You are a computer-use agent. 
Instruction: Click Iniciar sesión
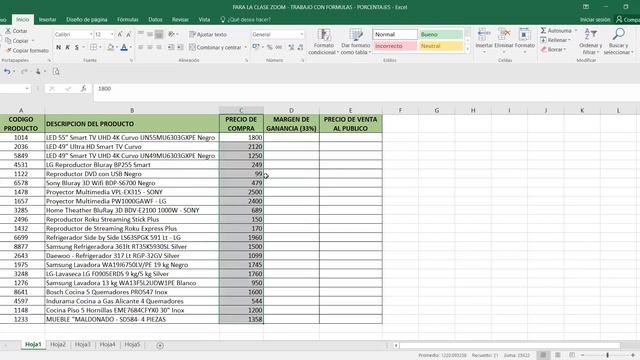coord(595,20)
